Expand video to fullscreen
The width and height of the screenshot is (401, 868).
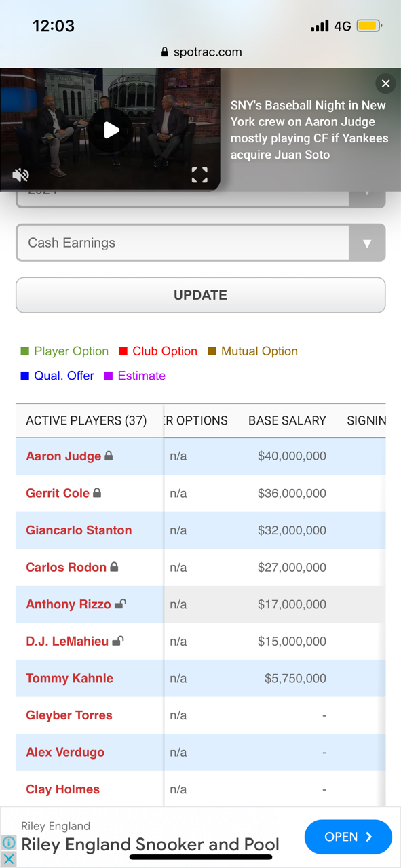point(199,176)
